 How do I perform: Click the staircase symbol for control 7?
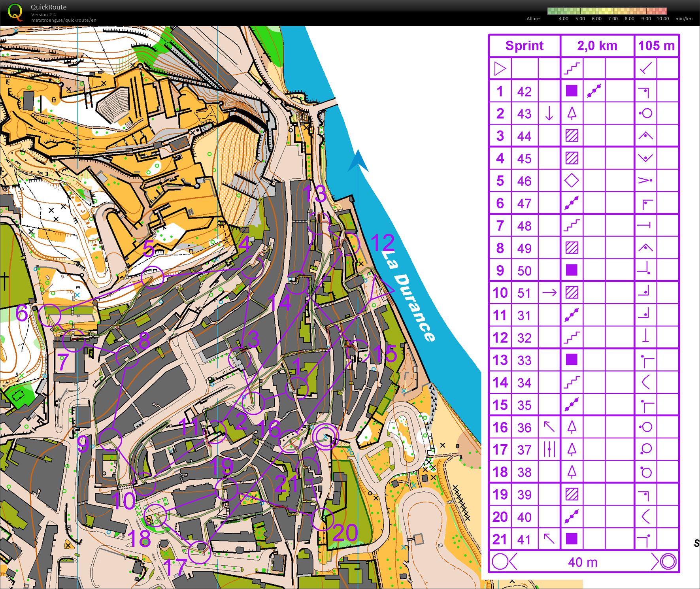pos(571,225)
